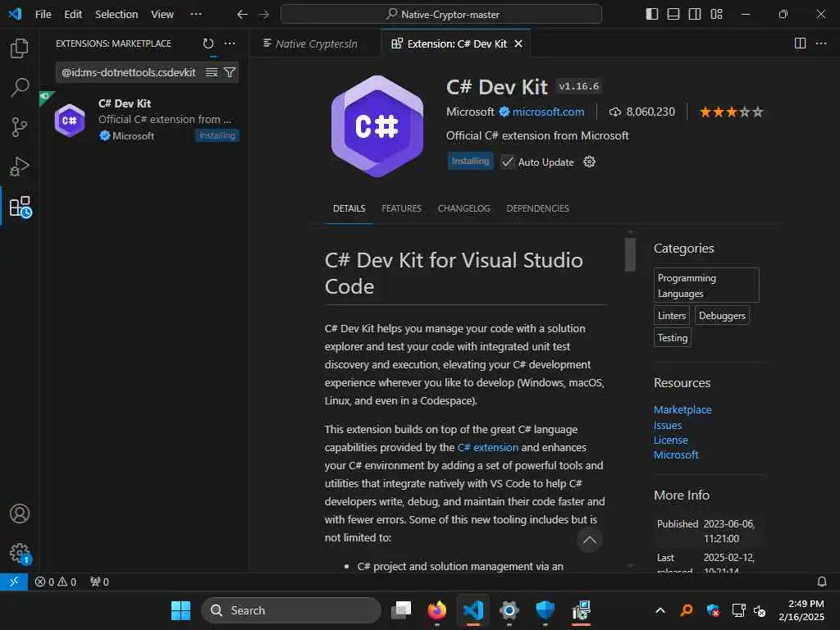840x630 pixels.
Task: Open the Manage gear in activity bar
Action: coord(21,554)
